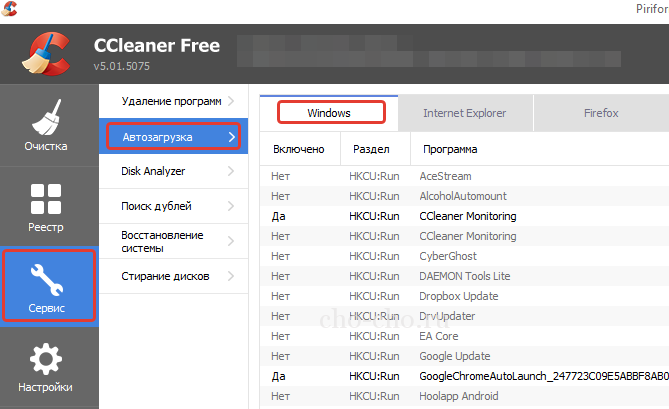Sort by Включено column header
This screenshot has width=669, height=409.
(x=299, y=149)
